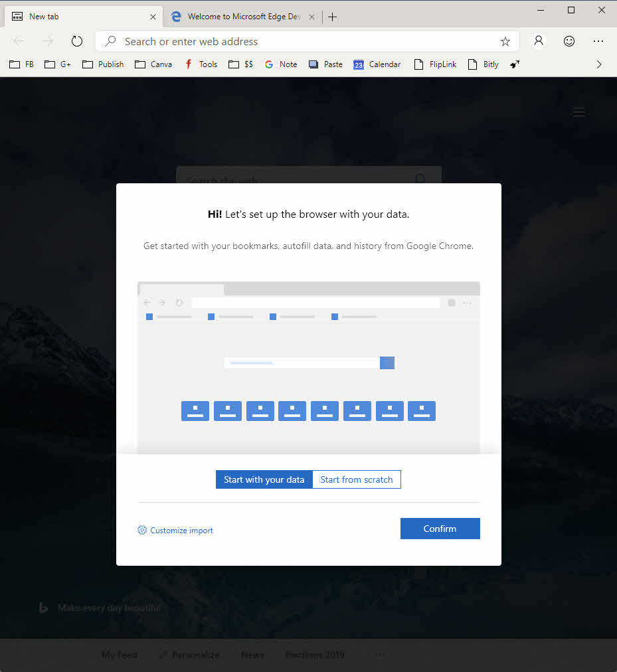Click the favorites star icon in address bar

[x=505, y=42]
